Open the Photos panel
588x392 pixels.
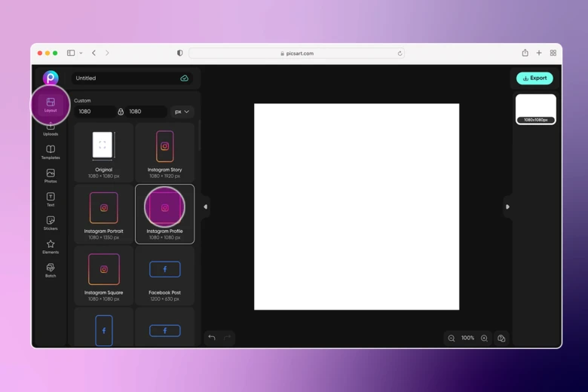(x=51, y=176)
